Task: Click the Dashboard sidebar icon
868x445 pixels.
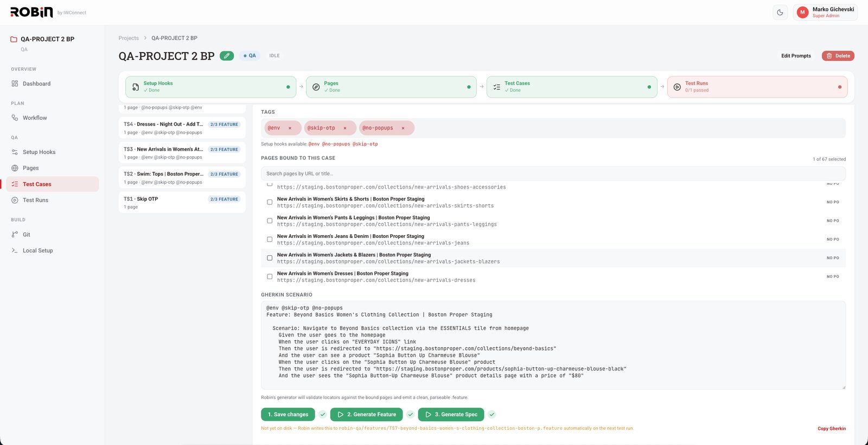Action: pos(15,83)
